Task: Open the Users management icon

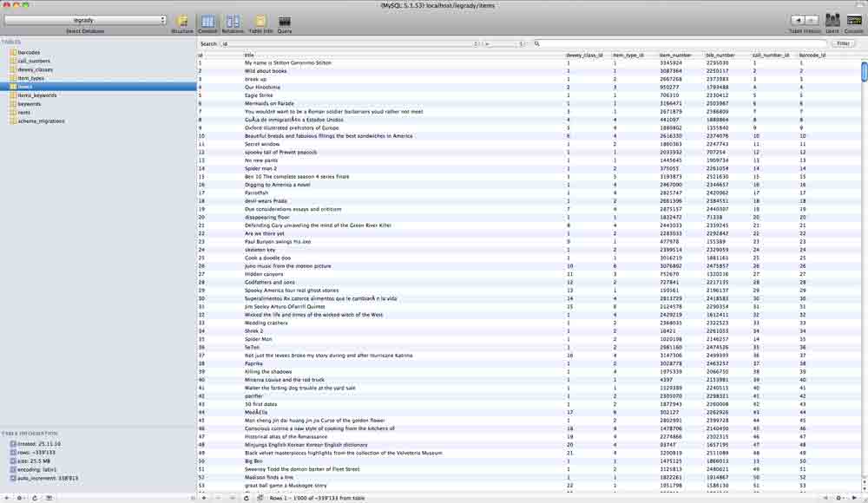Action: [832, 21]
